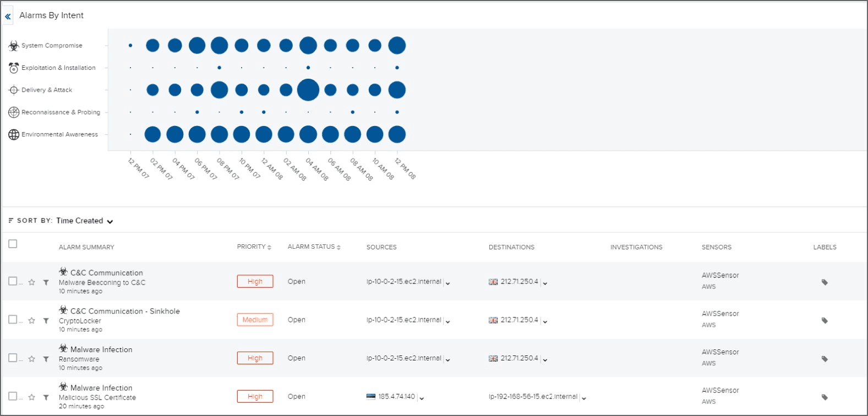Screen dimensions: 868x416
Task: Open the Time Created sort dropdown
Action: (85, 221)
